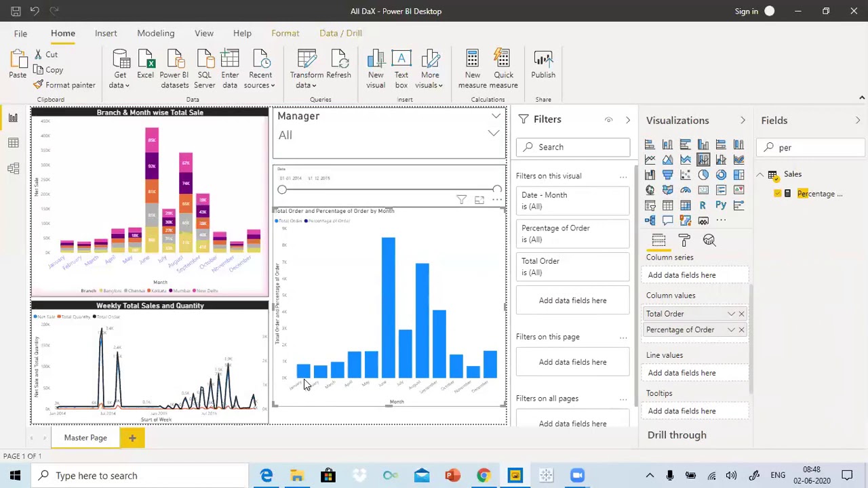Screen dimensions: 868x488
Task: Click the visual filter funnel icon
Action: pyautogui.click(x=461, y=199)
